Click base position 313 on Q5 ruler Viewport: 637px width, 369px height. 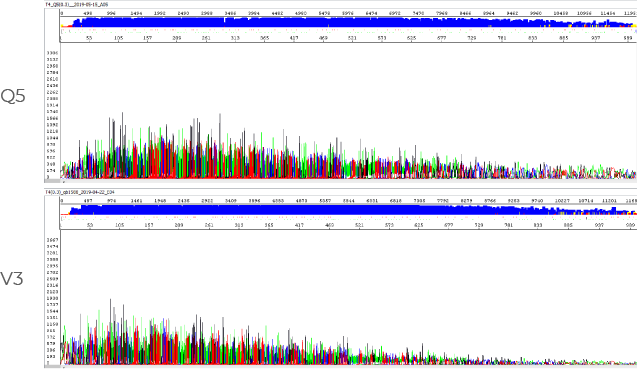pyautogui.click(x=235, y=38)
